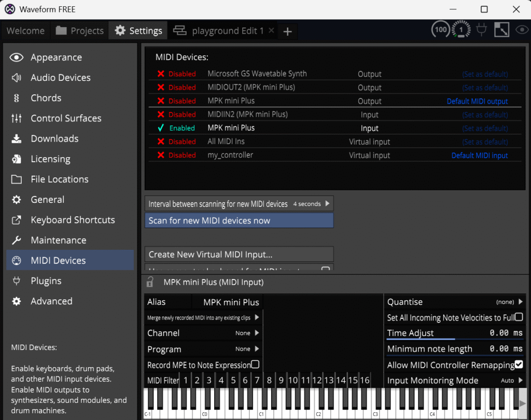This screenshot has height=420, width=531.
Task: Open the Program None dropdown
Action: 203,349
